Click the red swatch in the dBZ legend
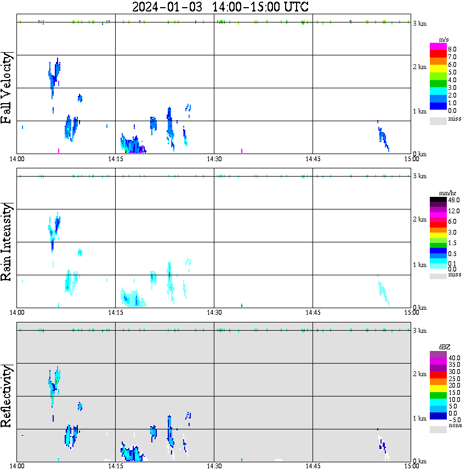 click(438, 375)
